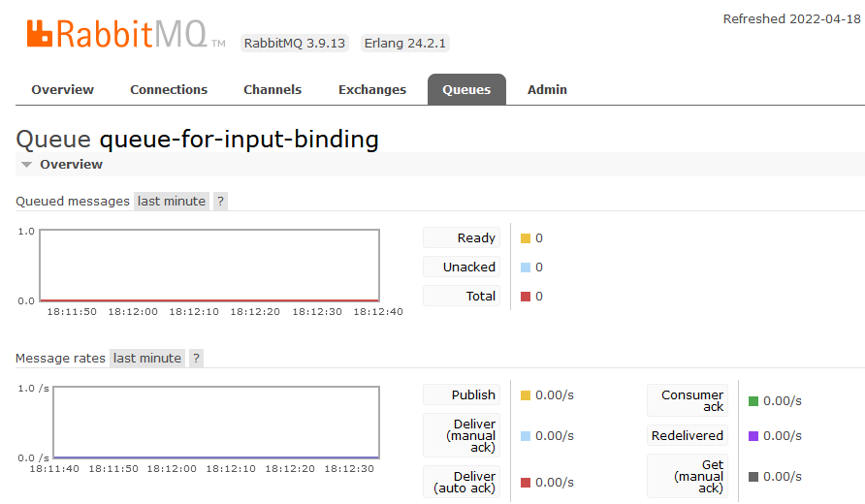Open the Connections tab
This screenshot has height=504, width=865.
[169, 89]
